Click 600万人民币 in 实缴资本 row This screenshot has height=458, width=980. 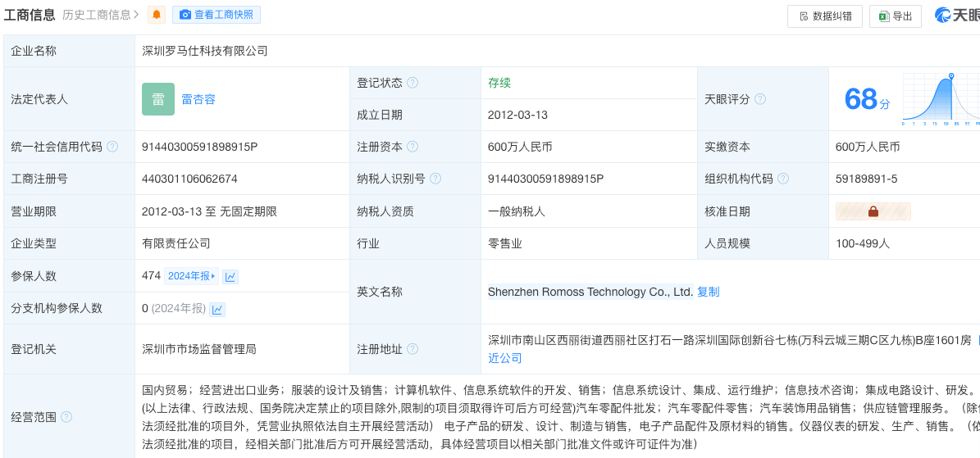pyautogui.click(x=866, y=147)
